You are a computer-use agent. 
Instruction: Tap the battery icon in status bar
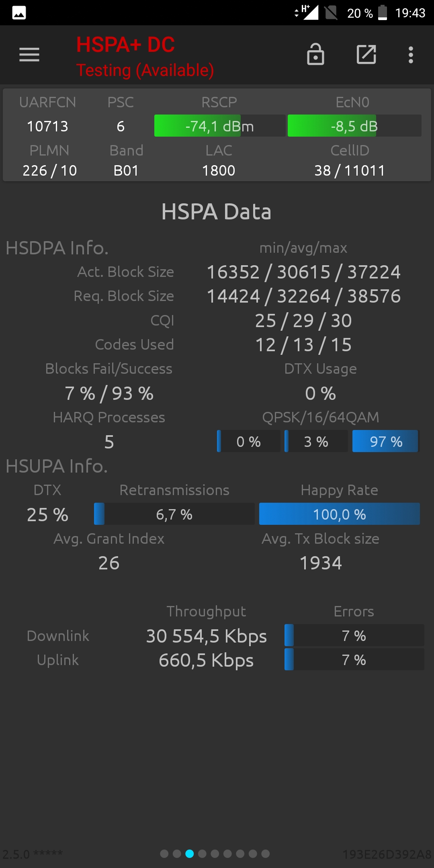click(x=383, y=12)
